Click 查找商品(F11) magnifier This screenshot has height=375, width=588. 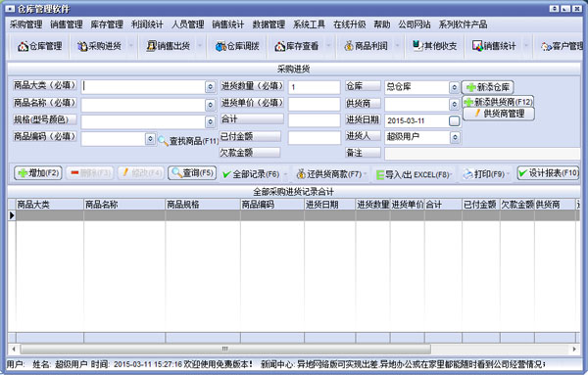pyautogui.click(x=188, y=141)
